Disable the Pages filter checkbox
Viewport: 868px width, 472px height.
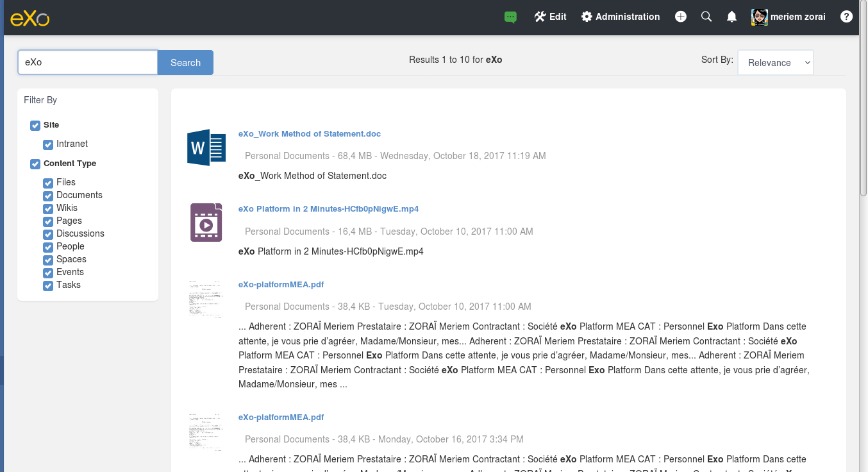48,222
